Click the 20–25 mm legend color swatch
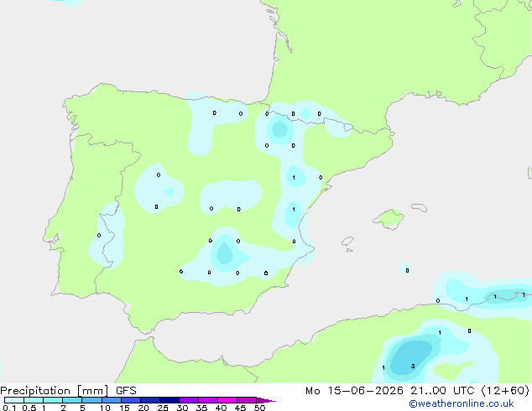Viewport: 532px width, 411px height. [150, 400]
